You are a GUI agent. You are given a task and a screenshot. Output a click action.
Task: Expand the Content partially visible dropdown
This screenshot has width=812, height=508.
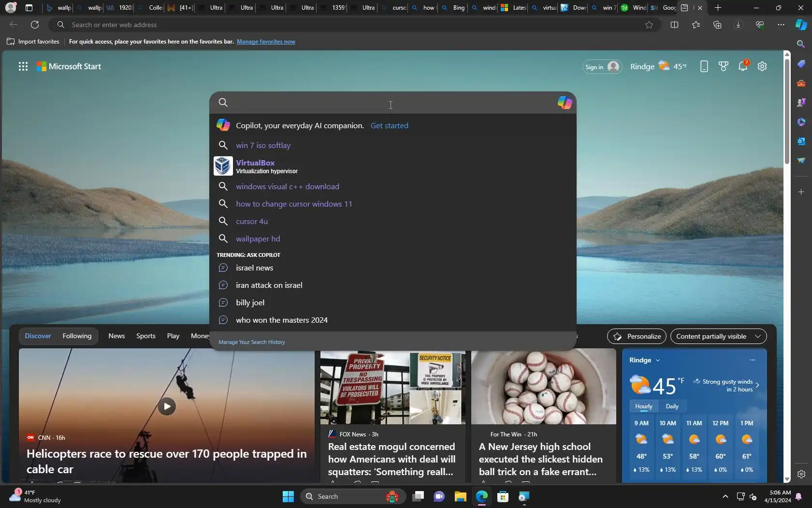pos(718,336)
